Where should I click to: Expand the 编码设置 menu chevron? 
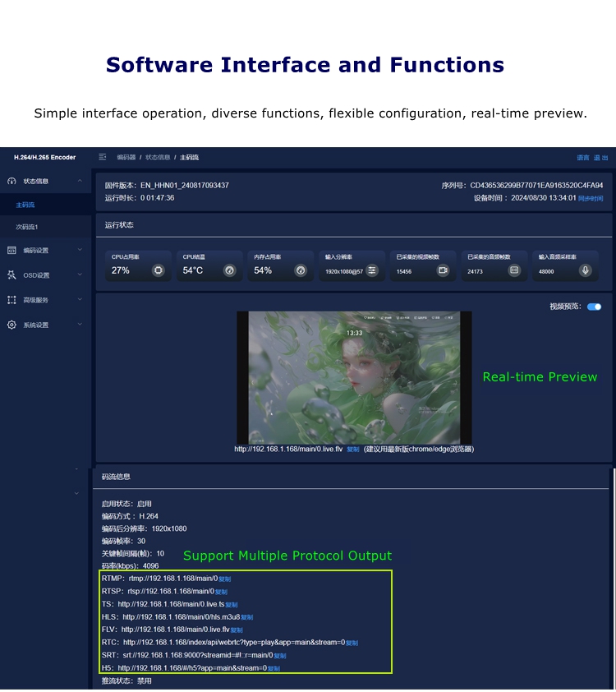(x=80, y=250)
